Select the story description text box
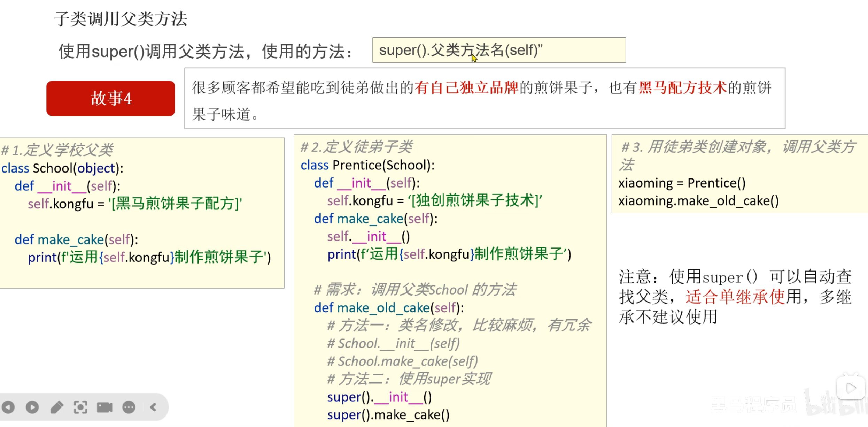Viewport: 868px width, 427px height. tap(484, 99)
